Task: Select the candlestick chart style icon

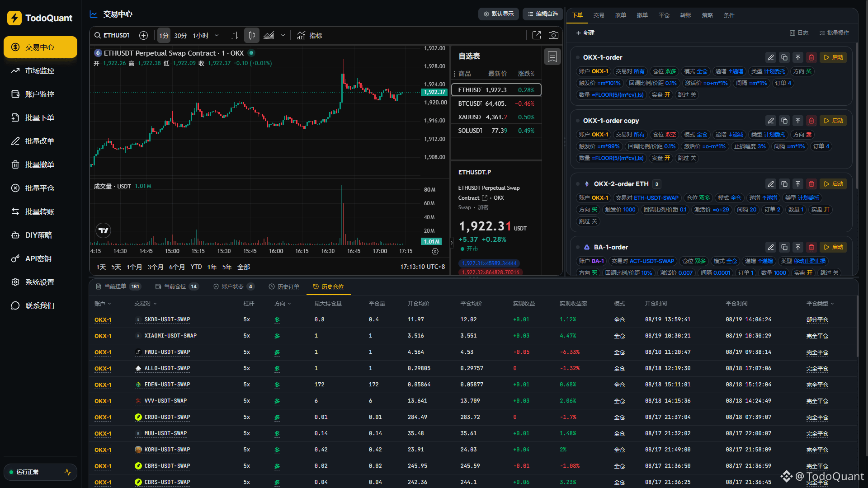Action: (x=252, y=35)
